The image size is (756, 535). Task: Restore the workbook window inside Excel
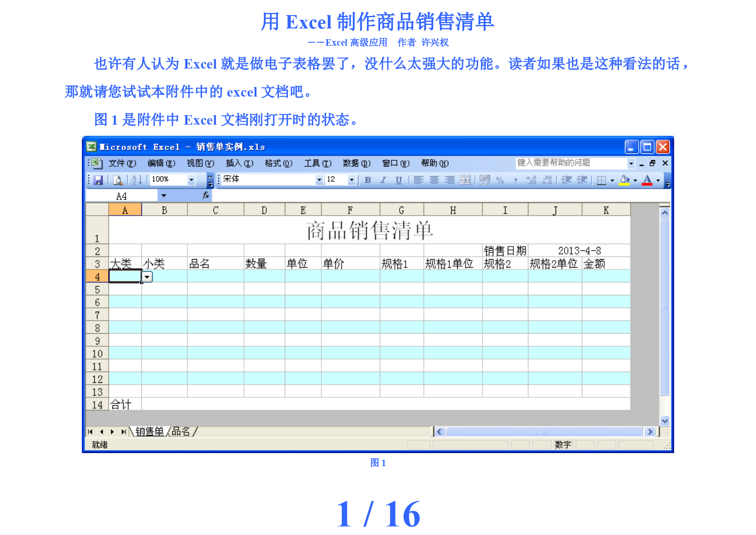[x=653, y=163]
